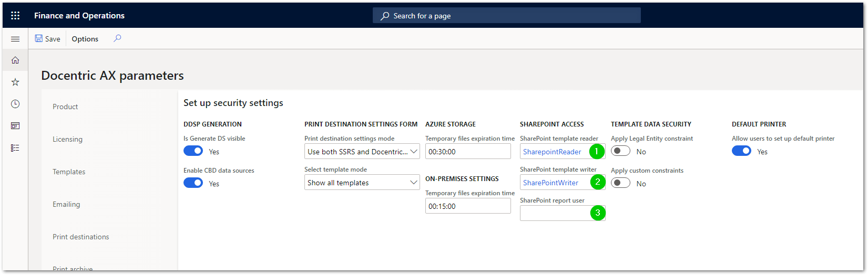Click the Search for a page box
The width and height of the screenshot is (868, 275).
(507, 16)
